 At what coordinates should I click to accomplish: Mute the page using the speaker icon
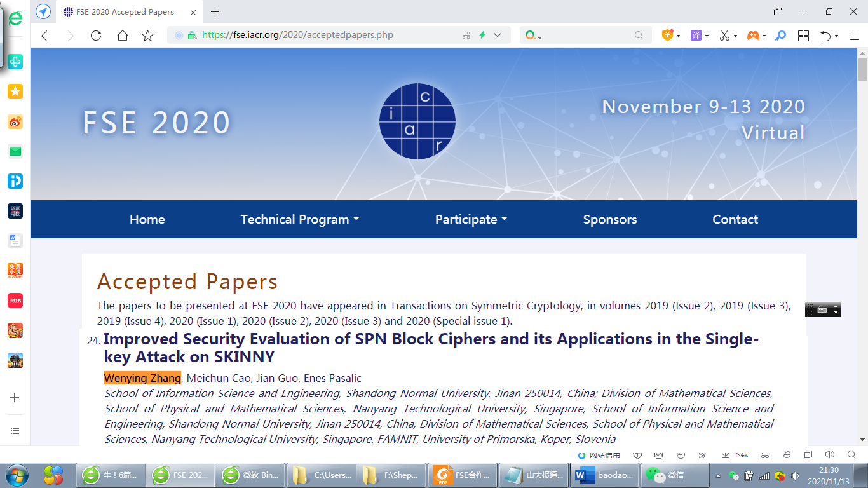[x=829, y=455]
